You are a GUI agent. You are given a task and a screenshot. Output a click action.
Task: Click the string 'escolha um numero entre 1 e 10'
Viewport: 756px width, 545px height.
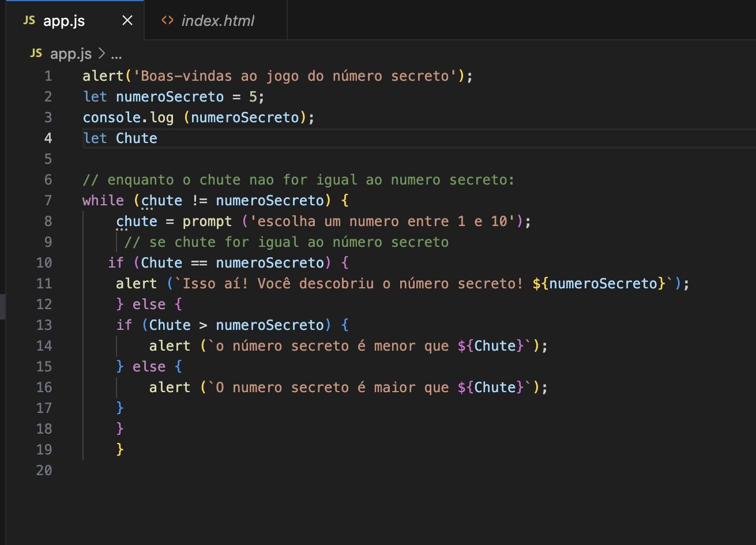[382, 221]
